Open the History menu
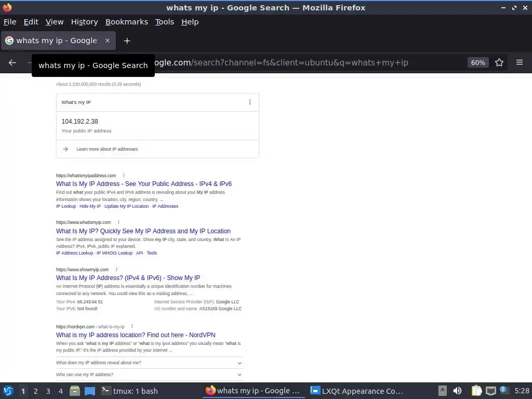Screen dimensions: 532x399 pos(85,22)
